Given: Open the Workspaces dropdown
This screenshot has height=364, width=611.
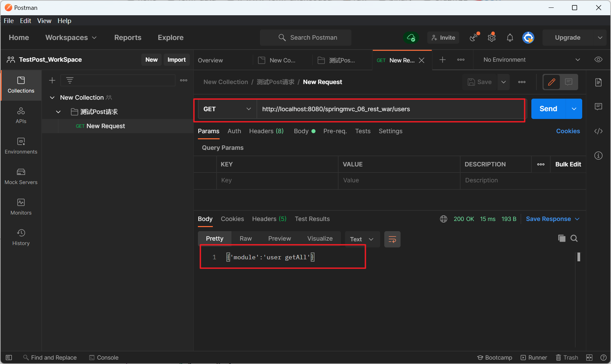Looking at the screenshot, I should tap(71, 38).
